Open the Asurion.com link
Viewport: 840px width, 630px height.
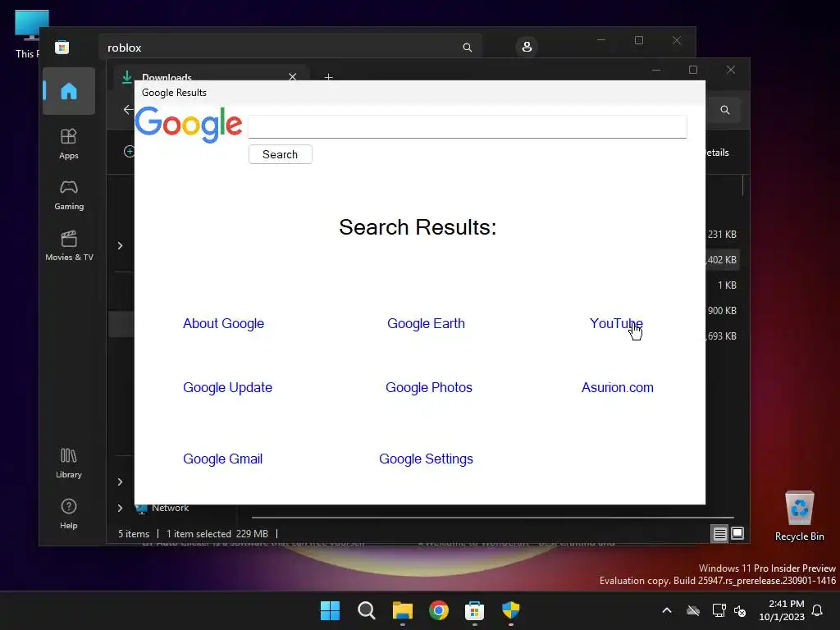point(617,387)
